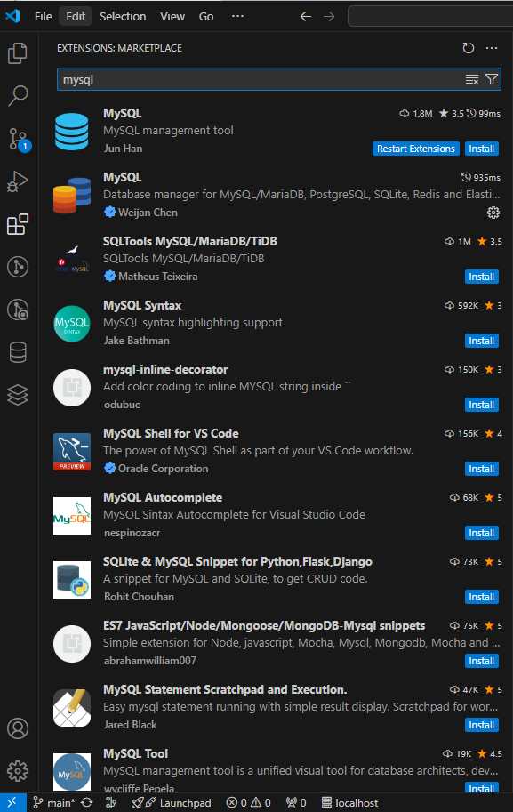513x812 pixels.
Task: Open Source Control view with badge
Action: click(19, 140)
